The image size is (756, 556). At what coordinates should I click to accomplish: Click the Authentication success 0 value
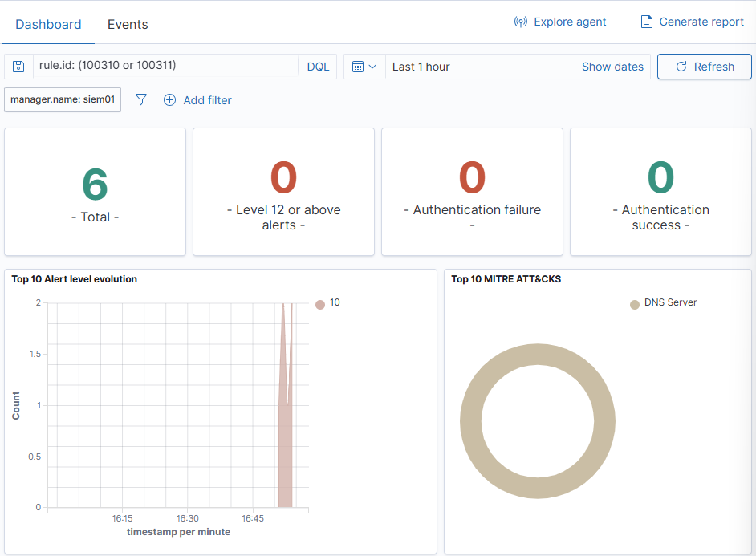(x=660, y=177)
